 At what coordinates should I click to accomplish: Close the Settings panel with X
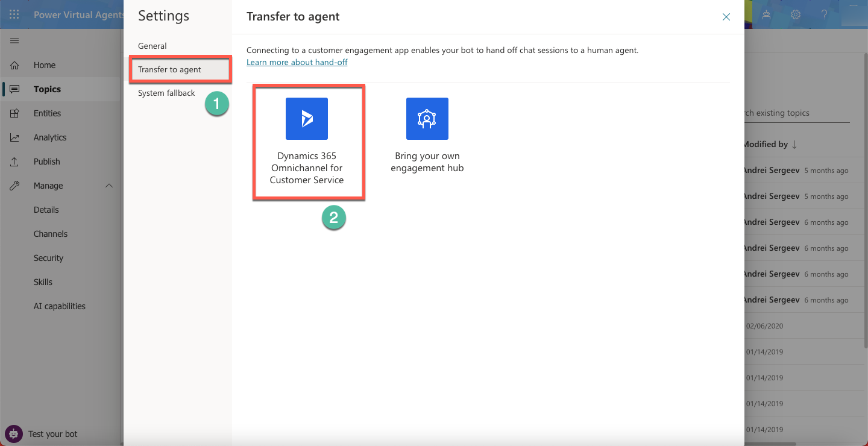[x=726, y=17]
